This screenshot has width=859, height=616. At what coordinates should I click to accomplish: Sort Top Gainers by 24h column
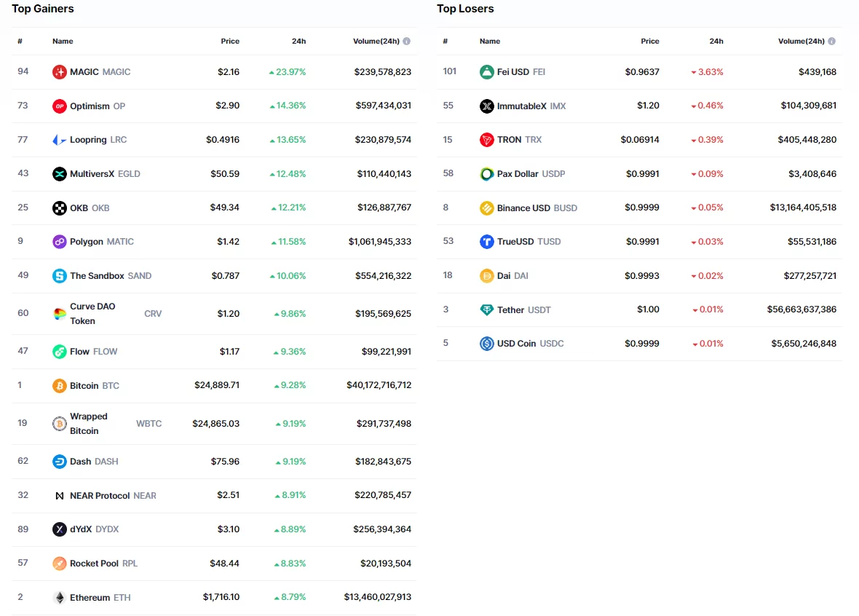coord(298,42)
